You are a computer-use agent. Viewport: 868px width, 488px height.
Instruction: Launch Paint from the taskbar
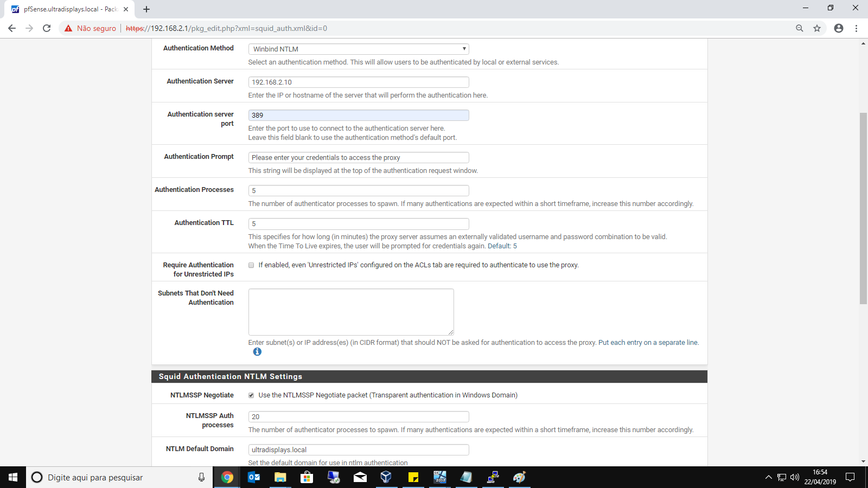(519, 477)
